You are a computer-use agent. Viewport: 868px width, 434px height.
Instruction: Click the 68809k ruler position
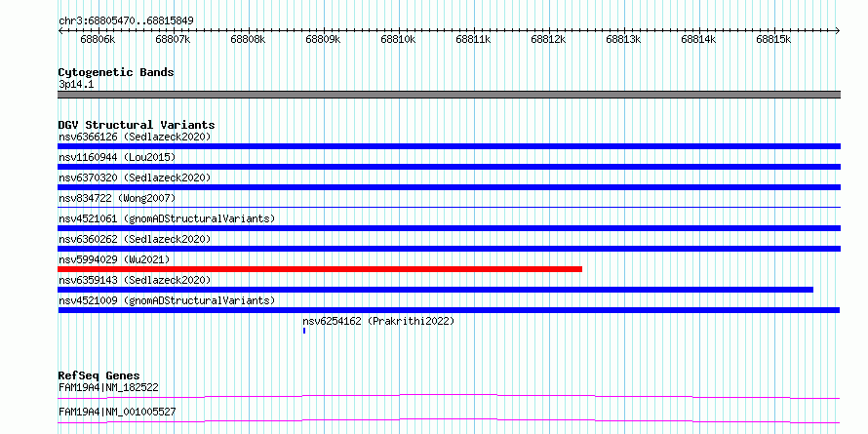point(323,40)
